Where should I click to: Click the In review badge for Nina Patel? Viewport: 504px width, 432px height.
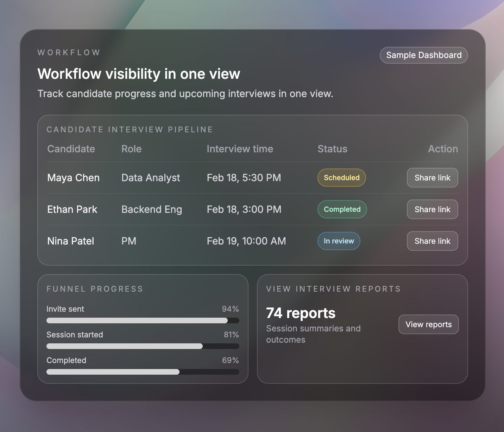[x=339, y=241]
